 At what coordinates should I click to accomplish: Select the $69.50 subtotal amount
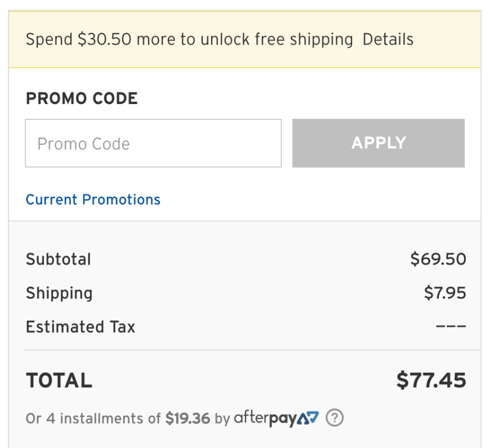(x=438, y=259)
